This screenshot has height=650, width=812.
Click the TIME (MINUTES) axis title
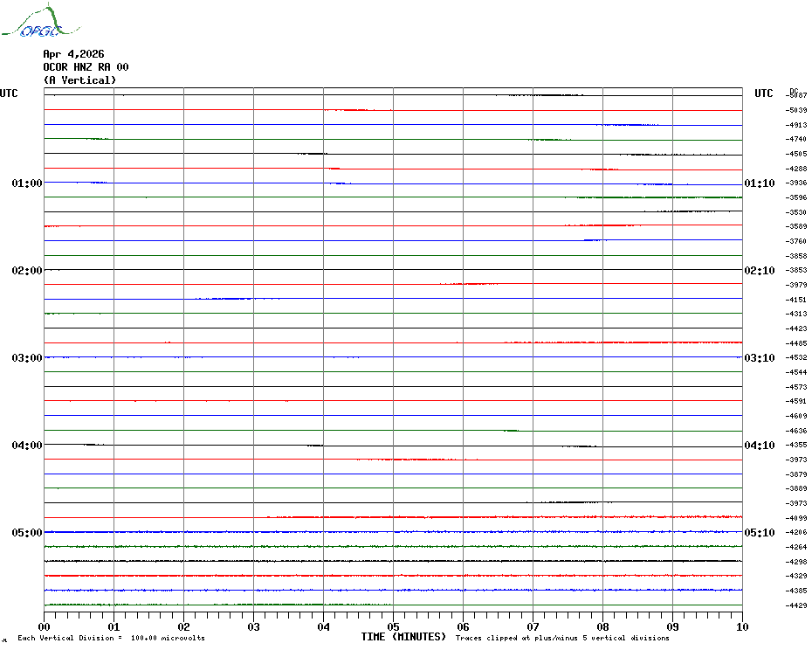pyautogui.click(x=403, y=637)
